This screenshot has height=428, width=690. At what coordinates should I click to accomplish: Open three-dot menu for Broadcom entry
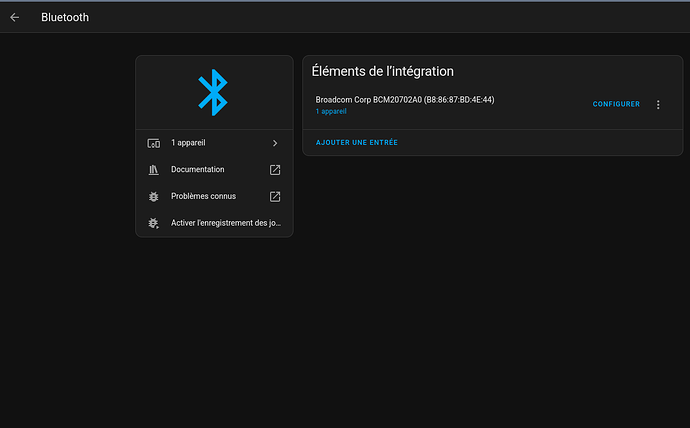(658, 105)
